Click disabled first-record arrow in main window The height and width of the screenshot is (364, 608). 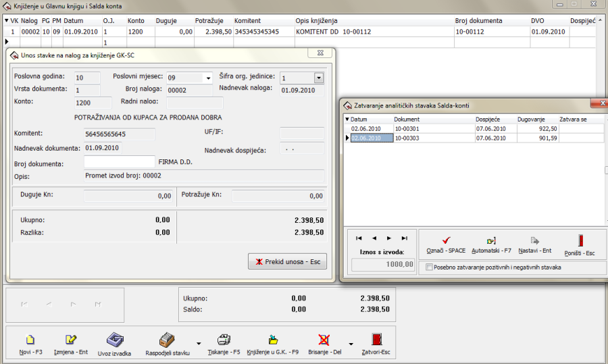(24, 305)
